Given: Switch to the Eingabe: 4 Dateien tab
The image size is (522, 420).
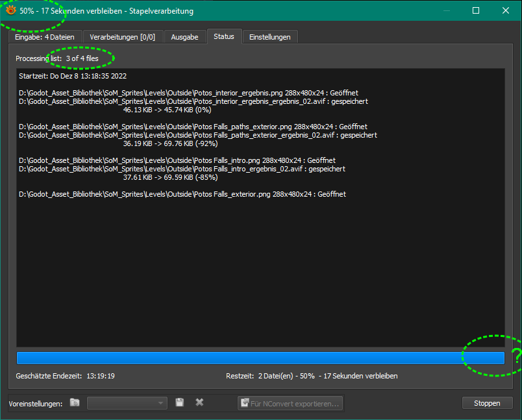Looking at the screenshot, I should 45,37.
